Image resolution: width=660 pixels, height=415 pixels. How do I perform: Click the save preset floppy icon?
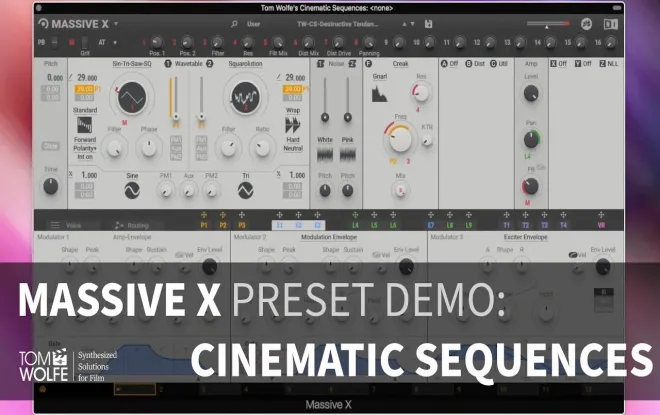428,24
